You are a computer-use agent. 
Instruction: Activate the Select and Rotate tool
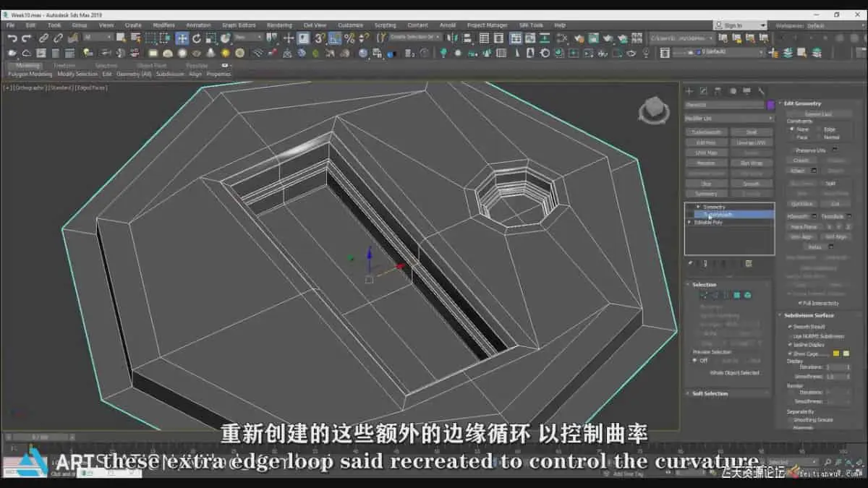pyautogui.click(x=196, y=38)
